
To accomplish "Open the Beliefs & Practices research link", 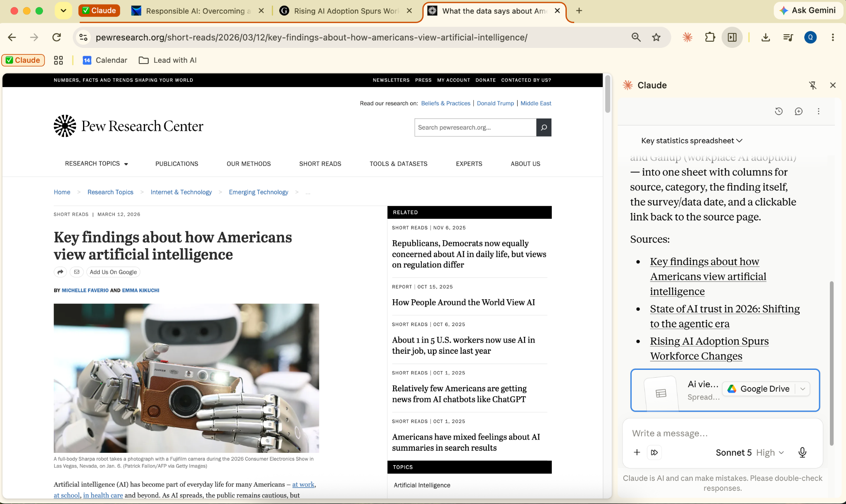I will [x=446, y=103].
